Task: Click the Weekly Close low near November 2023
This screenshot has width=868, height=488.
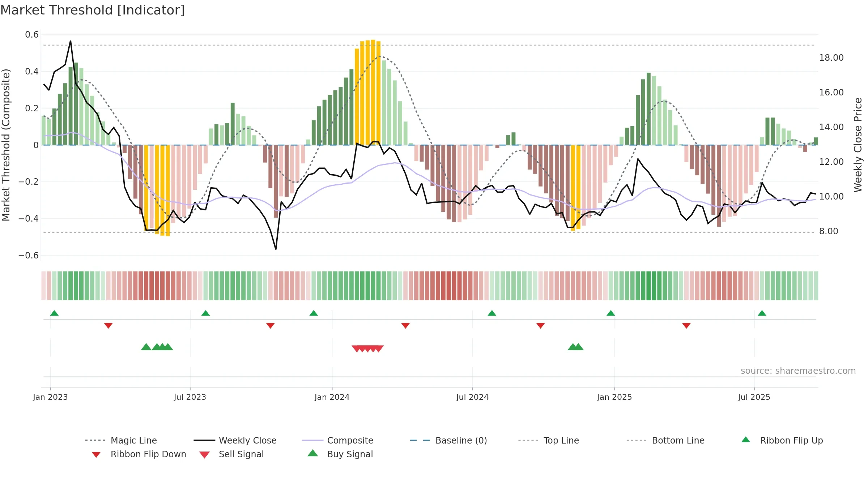Action: click(276, 249)
